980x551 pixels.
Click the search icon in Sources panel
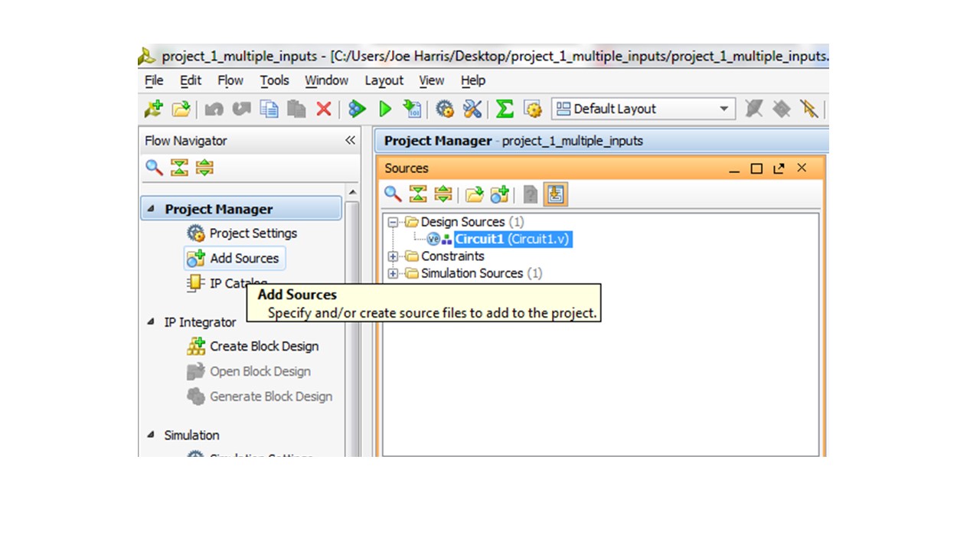click(x=393, y=194)
